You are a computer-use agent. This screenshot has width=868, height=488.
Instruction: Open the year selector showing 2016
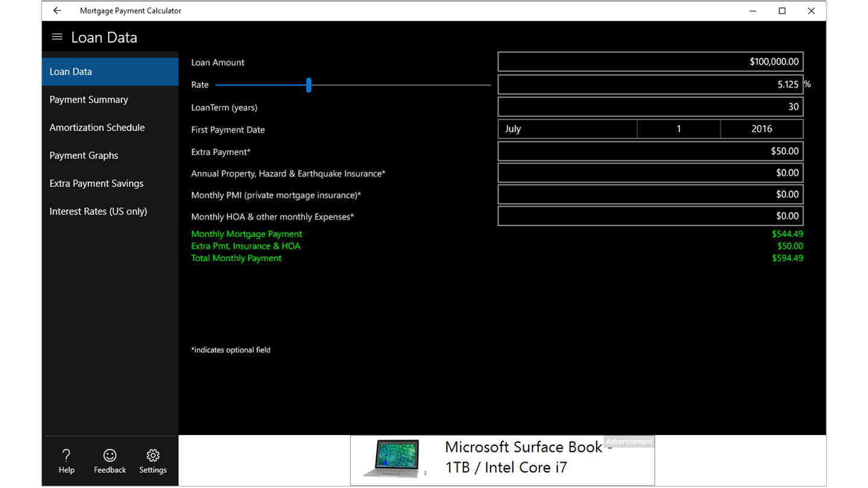coord(762,129)
